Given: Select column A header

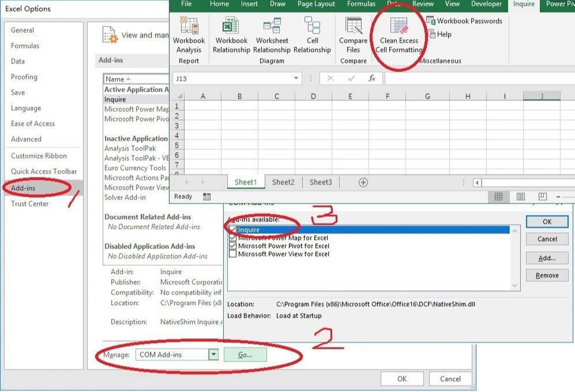Looking at the screenshot, I should click(203, 96).
